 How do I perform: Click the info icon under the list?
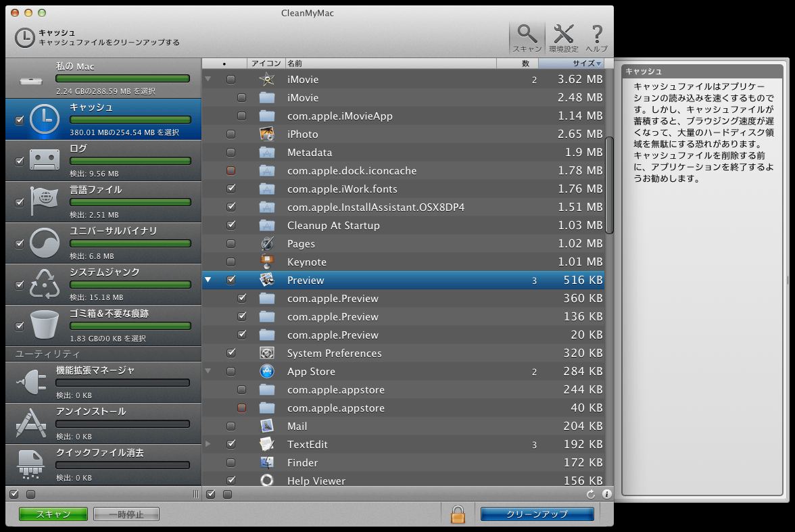(606, 494)
